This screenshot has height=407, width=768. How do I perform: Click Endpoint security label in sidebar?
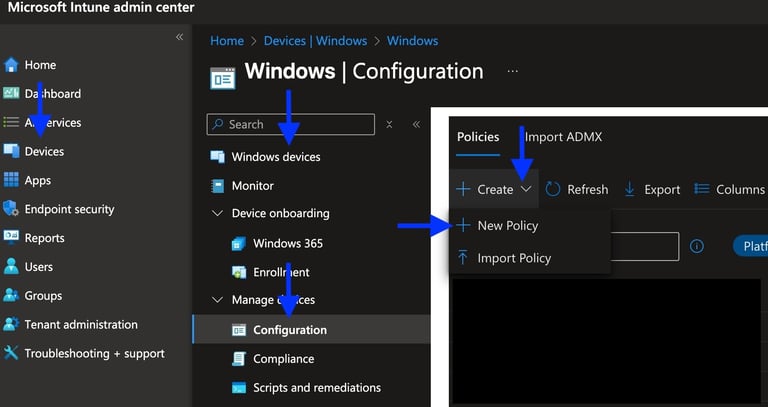coord(70,209)
